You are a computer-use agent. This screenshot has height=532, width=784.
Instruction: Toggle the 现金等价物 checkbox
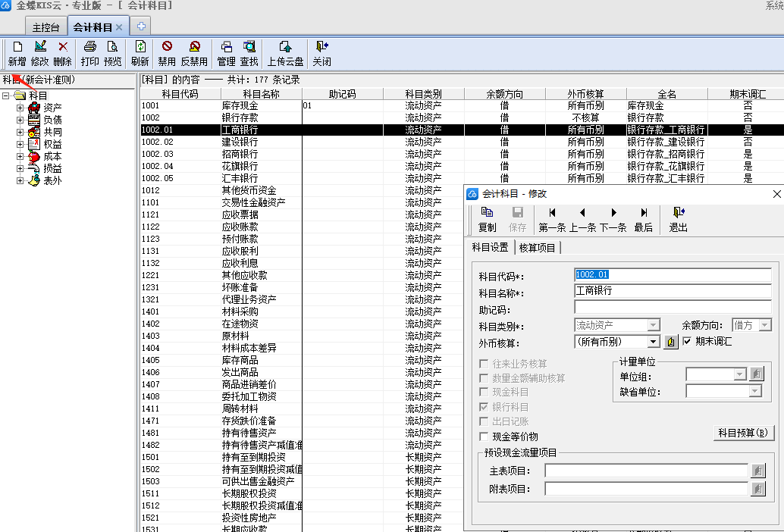click(x=484, y=437)
